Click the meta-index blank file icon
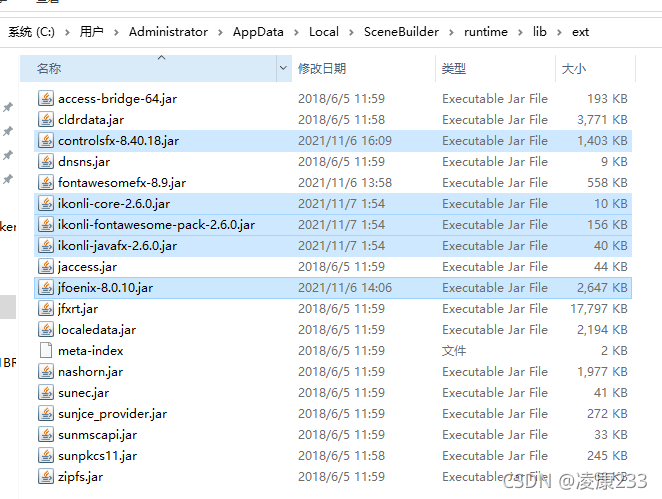Screen dimensions: 662x499 (46, 351)
